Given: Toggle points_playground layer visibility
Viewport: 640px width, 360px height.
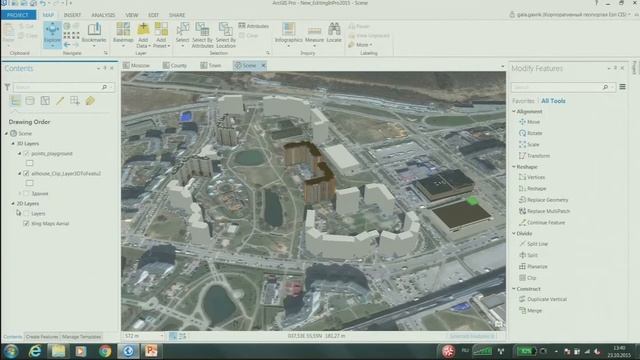Looking at the screenshot, I should coord(27,153).
